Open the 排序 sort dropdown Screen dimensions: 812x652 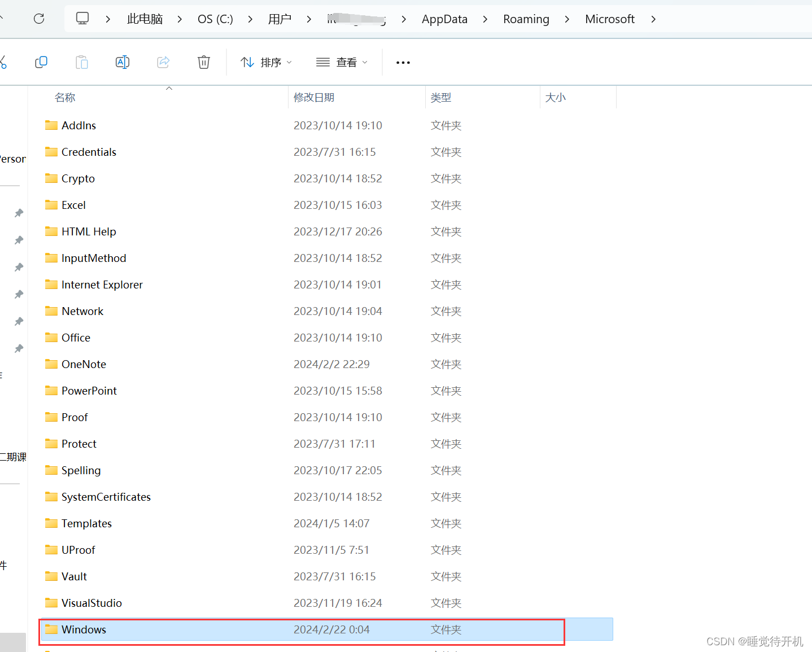coord(266,62)
